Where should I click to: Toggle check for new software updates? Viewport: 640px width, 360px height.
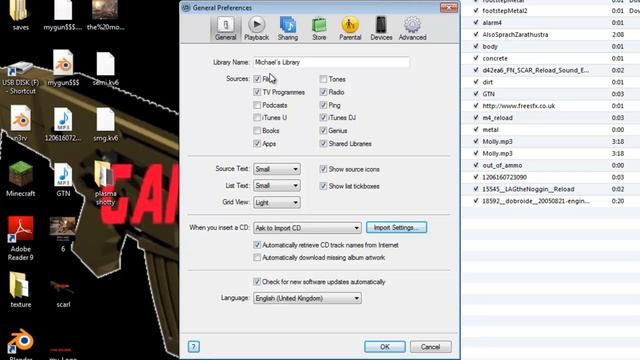click(257, 282)
